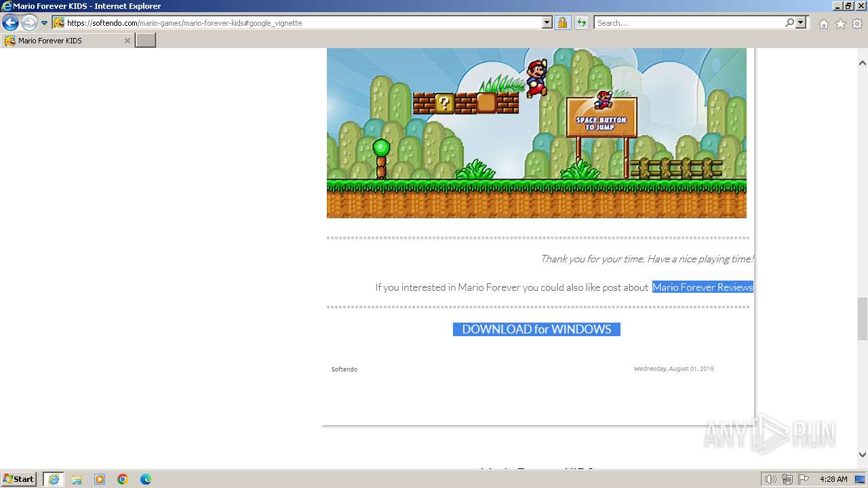Open the search provider dropdown arrow
Image resolution: width=868 pixels, height=488 pixels.
[x=801, y=23]
